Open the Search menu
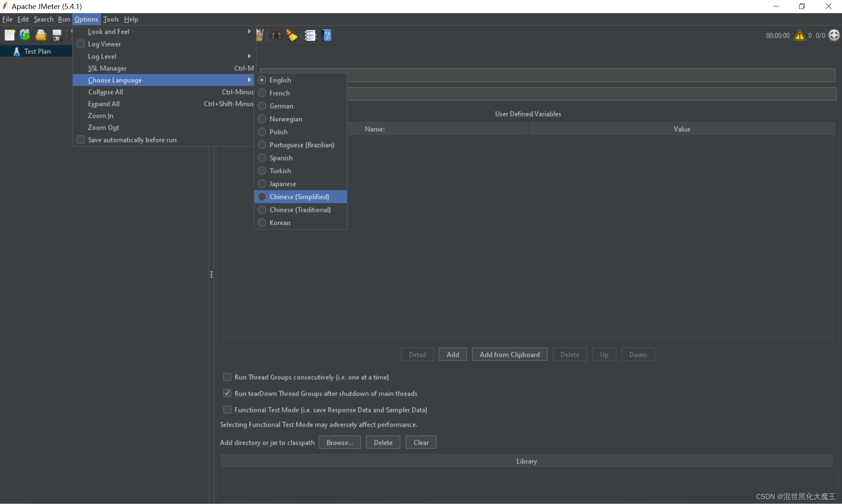This screenshot has height=504, width=842. click(44, 19)
